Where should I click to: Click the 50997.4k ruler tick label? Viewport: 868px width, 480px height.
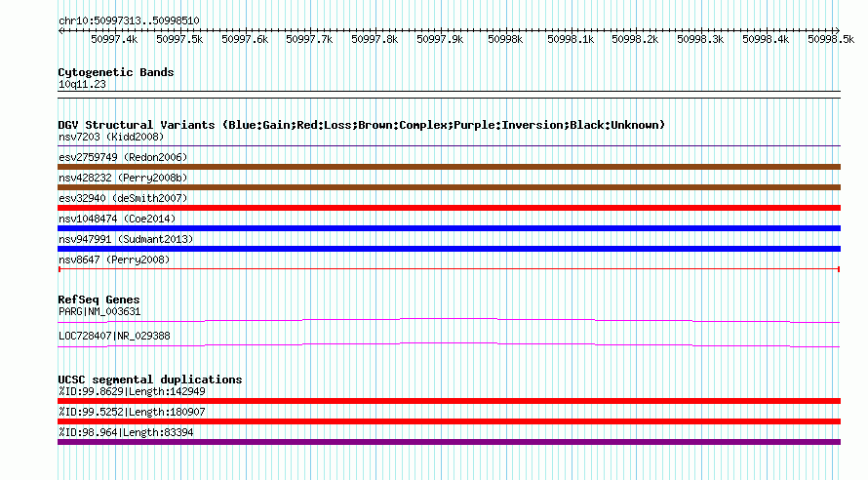pyautogui.click(x=114, y=39)
